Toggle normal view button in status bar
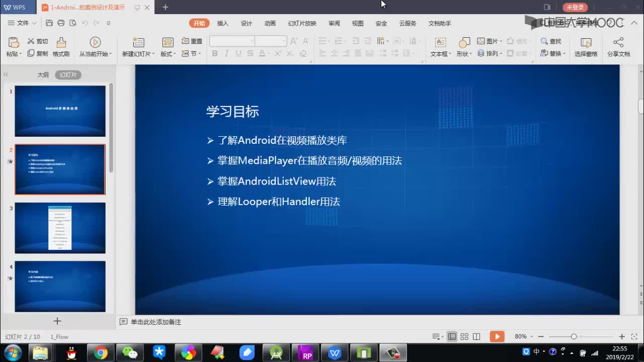 click(x=452, y=336)
